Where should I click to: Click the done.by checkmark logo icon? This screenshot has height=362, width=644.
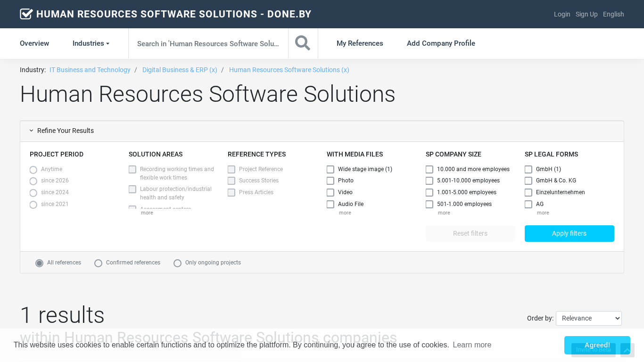26,14
